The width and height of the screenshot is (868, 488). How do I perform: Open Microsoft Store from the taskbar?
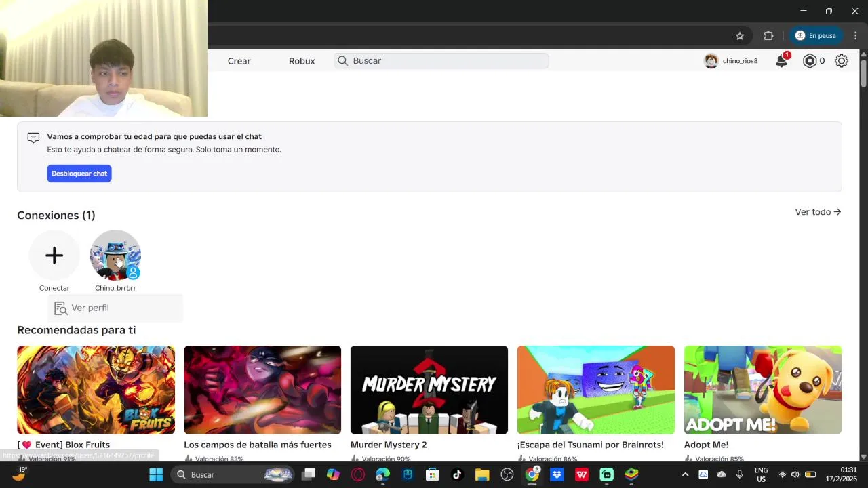coord(432,474)
